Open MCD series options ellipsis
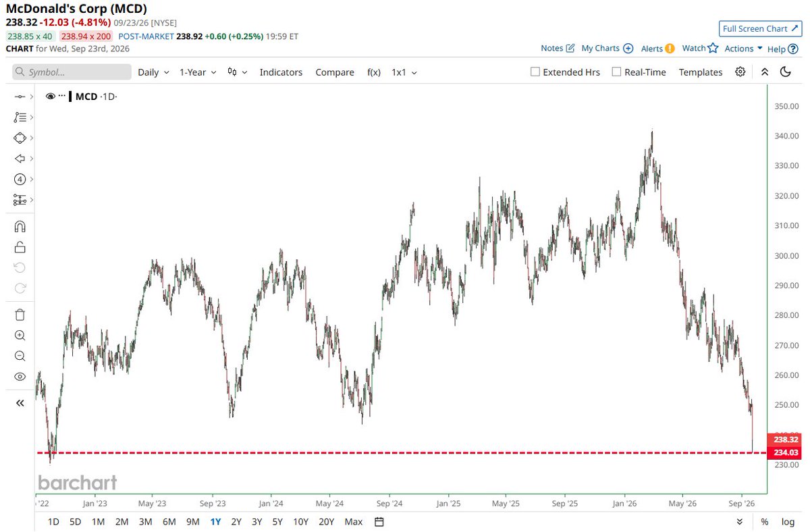The image size is (810, 532). point(62,97)
